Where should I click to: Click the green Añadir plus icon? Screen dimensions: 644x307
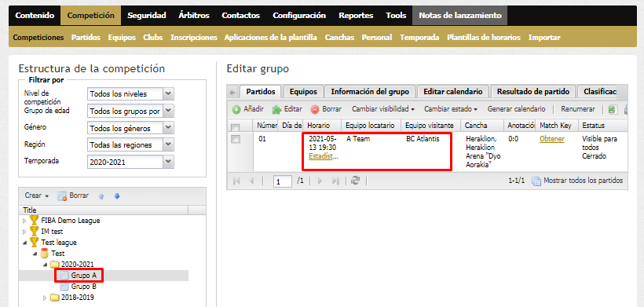pos(236,110)
